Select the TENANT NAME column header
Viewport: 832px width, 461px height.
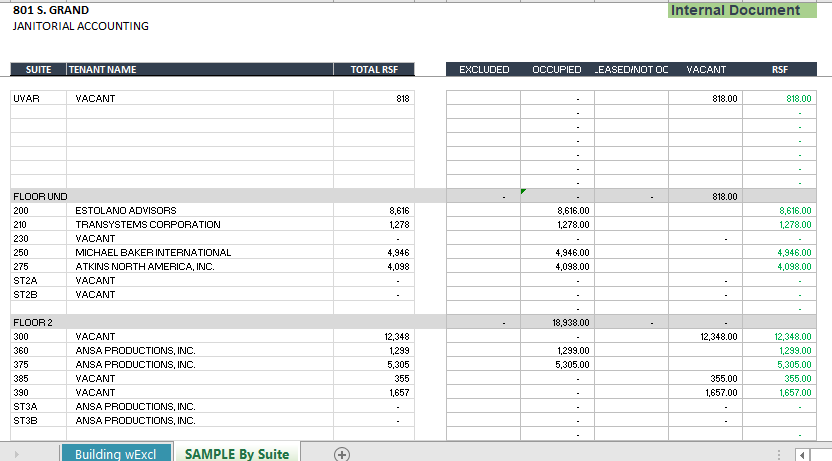[x=200, y=69]
